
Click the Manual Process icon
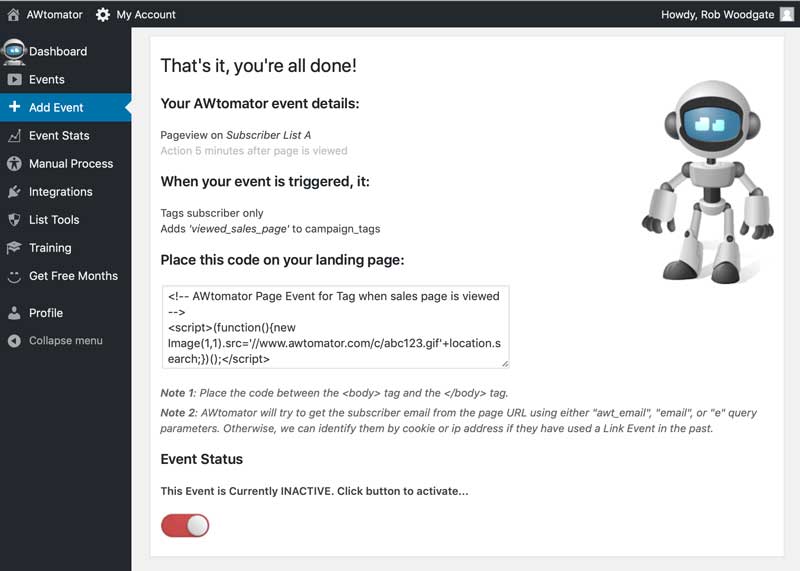click(x=14, y=164)
